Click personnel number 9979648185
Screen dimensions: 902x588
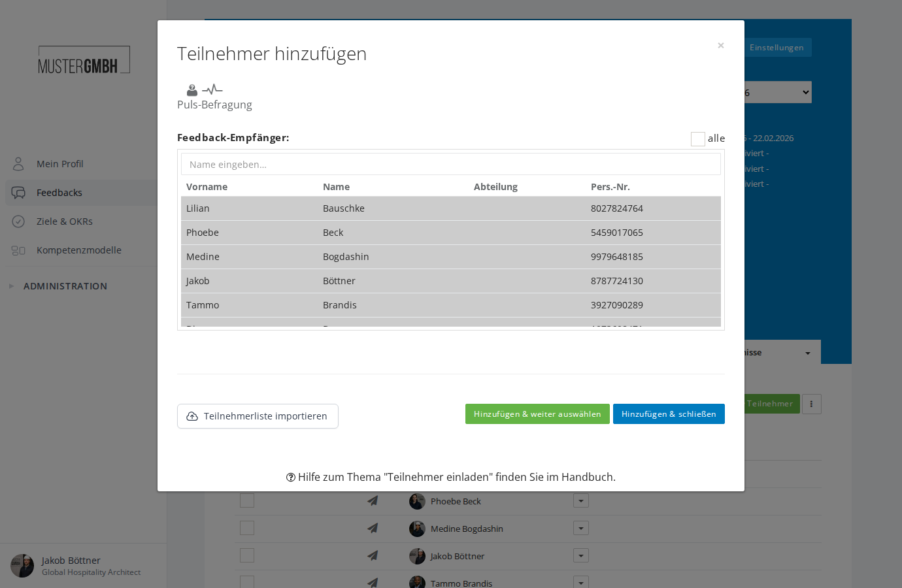coord(617,257)
